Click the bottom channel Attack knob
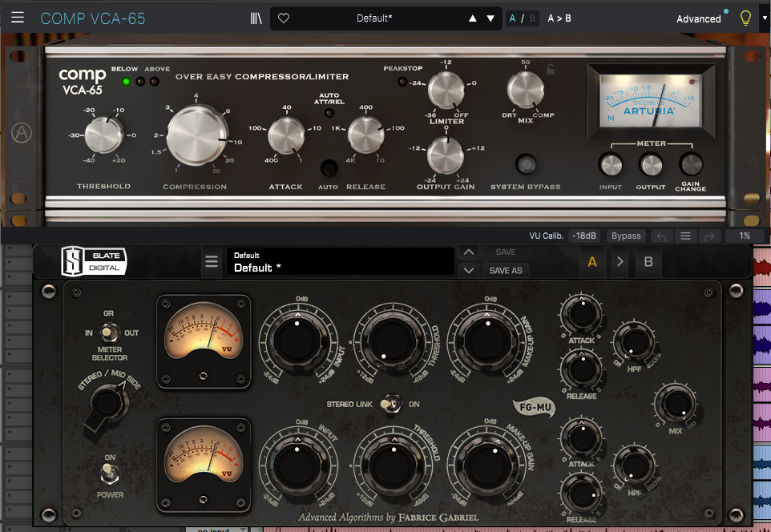The image size is (771, 532). [x=582, y=437]
